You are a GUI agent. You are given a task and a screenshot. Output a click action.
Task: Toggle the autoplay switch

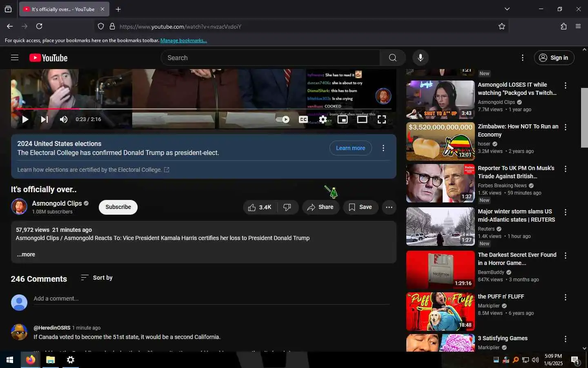283,119
